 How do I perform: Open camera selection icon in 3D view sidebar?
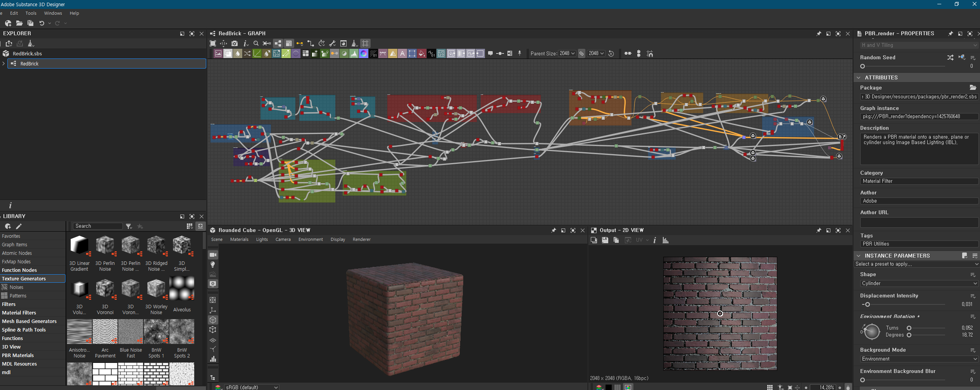point(213,255)
